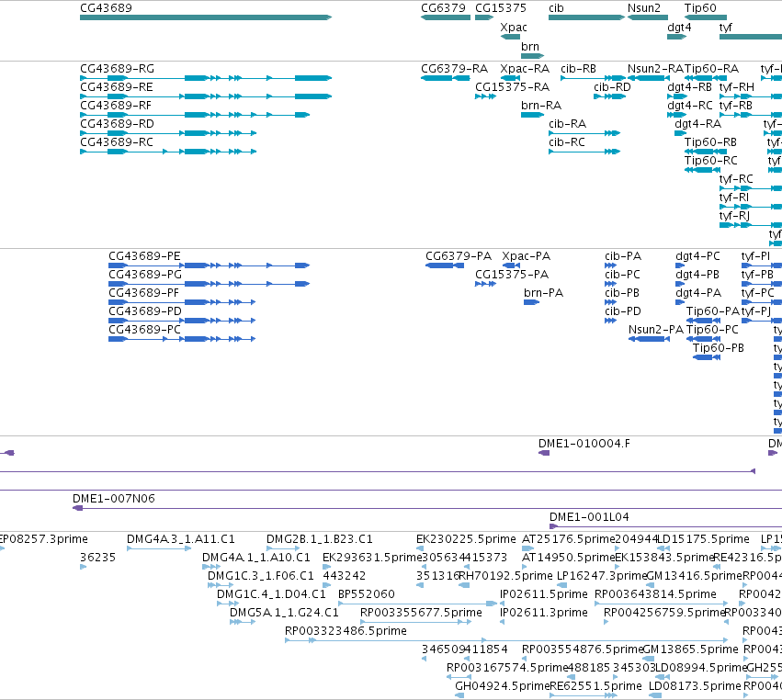Click protein CG43689-PC

click(182, 339)
